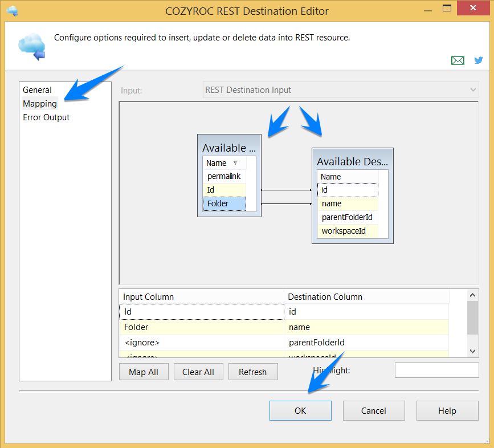Viewport: 494px width, 448px height.
Task: Select Id in Available Input Columns
Action: [x=224, y=190]
